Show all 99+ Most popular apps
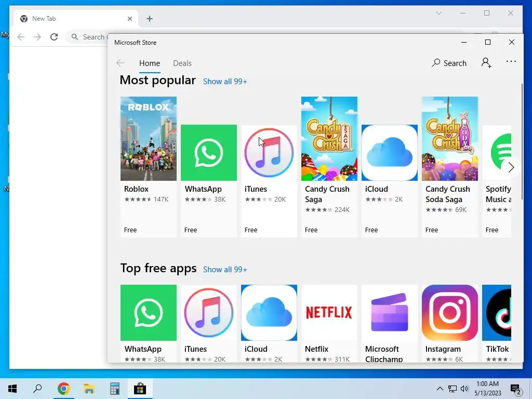532x399 pixels. coord(225,82)
